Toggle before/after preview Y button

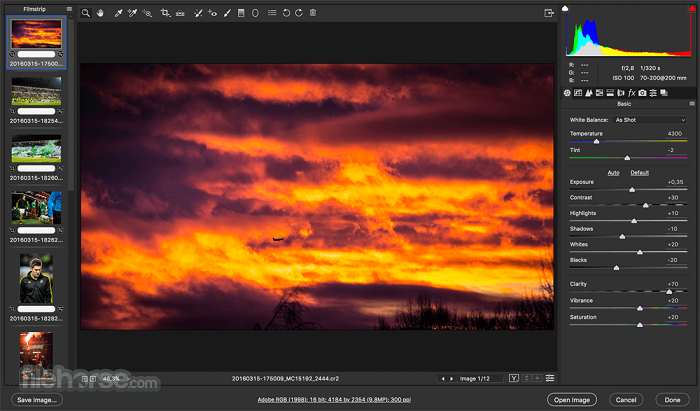pyautogui.click(x=514, y=378)
